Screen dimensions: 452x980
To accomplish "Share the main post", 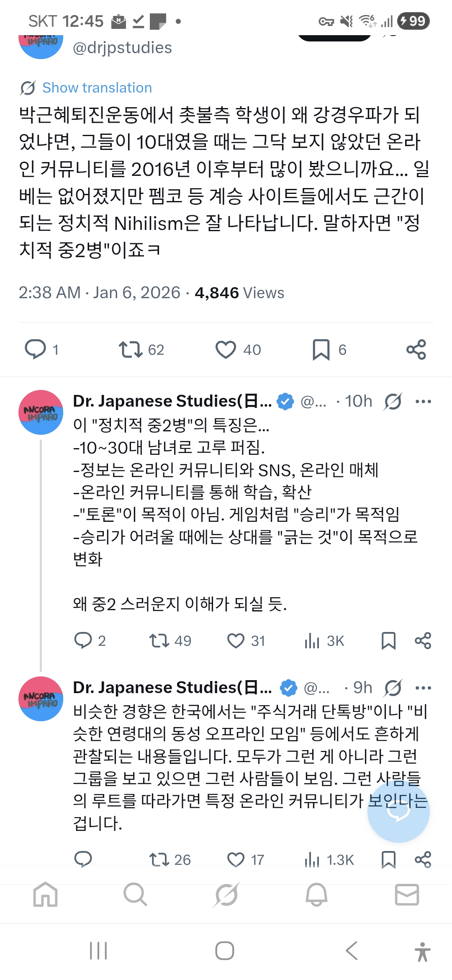I will (416, 349).
